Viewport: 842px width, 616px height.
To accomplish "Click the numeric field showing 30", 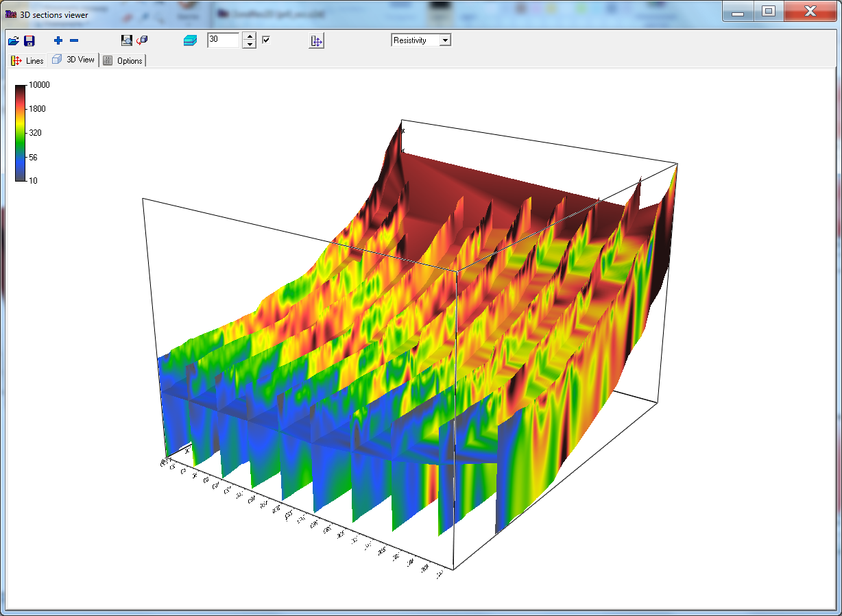I will [x=224, y=40].
